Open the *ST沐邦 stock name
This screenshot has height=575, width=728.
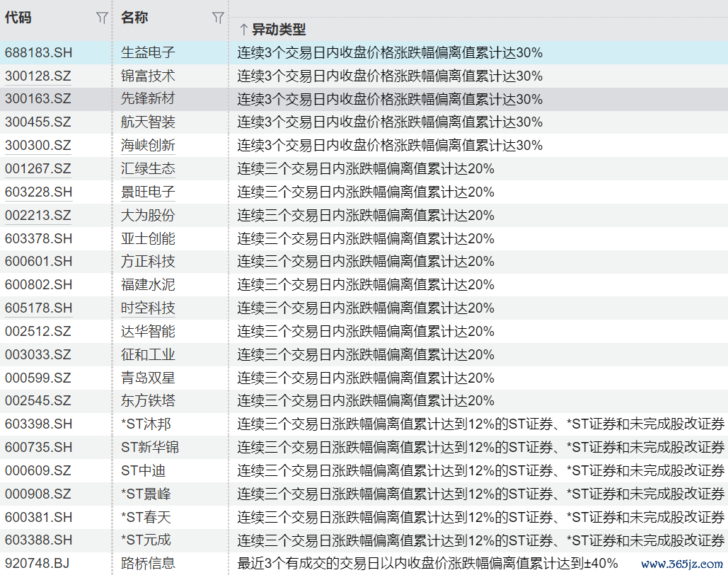click(x=146, y=424)
